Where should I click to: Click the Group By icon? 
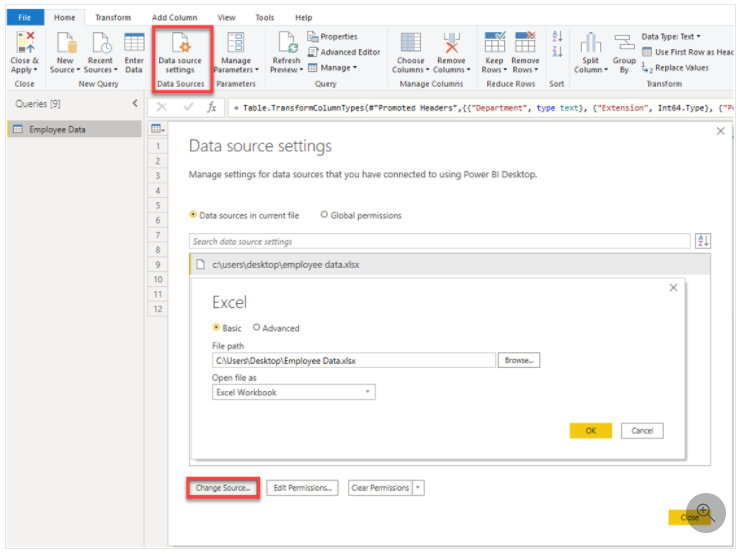click(624, 42)
